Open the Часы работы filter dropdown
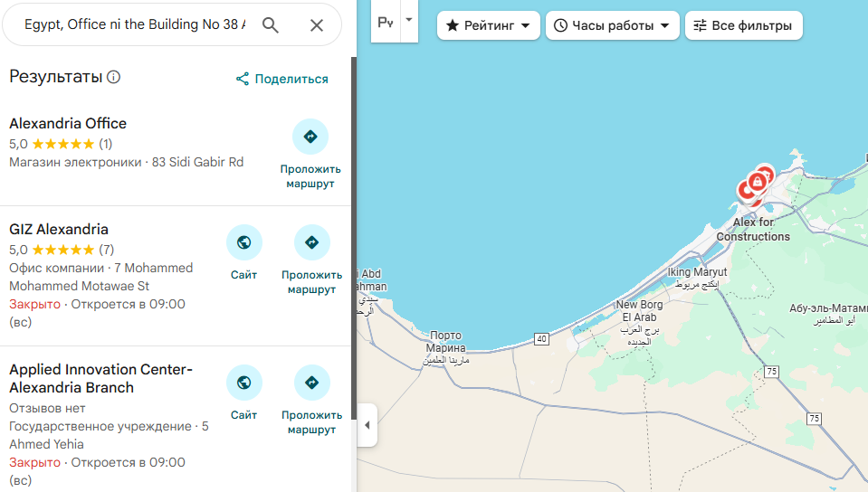 pos(612,25)
